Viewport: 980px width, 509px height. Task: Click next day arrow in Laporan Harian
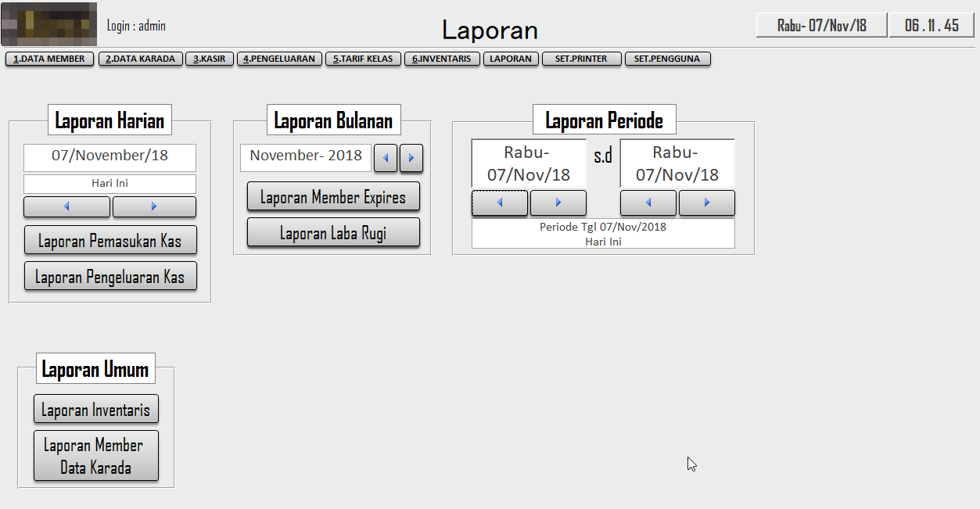point(154,206)
